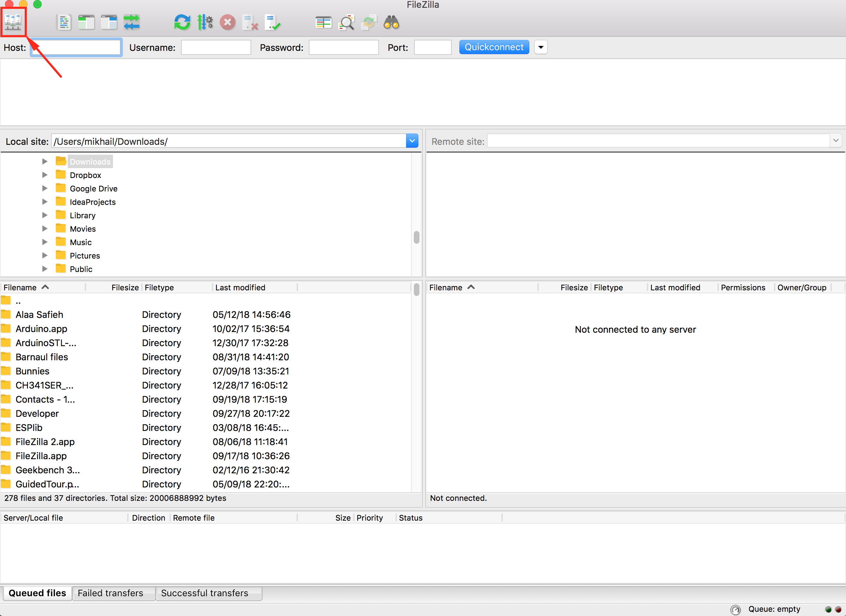Open the directory comparison icon
This screenshot has width=846, height=616.
323,22
